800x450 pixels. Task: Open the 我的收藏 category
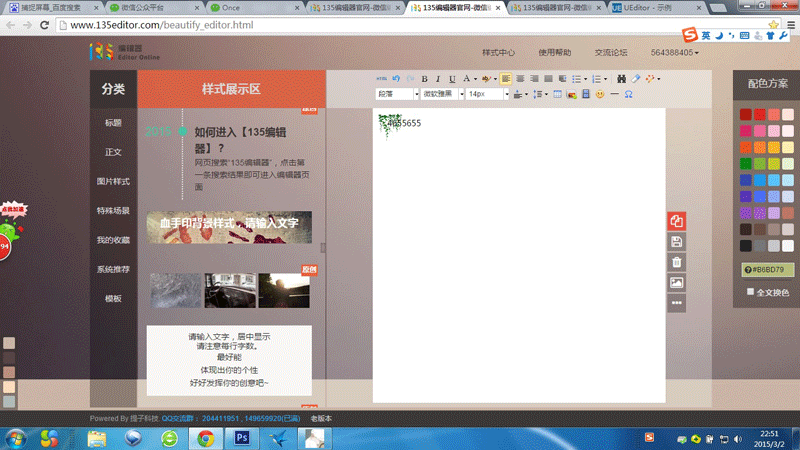[113, 240]
